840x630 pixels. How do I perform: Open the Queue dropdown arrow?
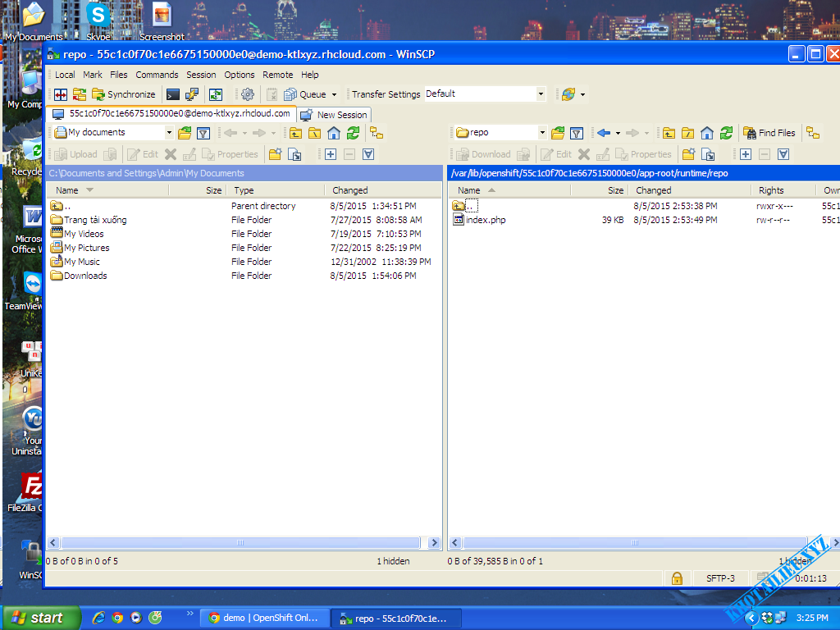334,95
